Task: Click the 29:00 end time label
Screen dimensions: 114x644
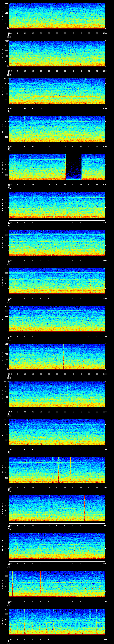Action: pyautogui.click(x=105, y=564)
